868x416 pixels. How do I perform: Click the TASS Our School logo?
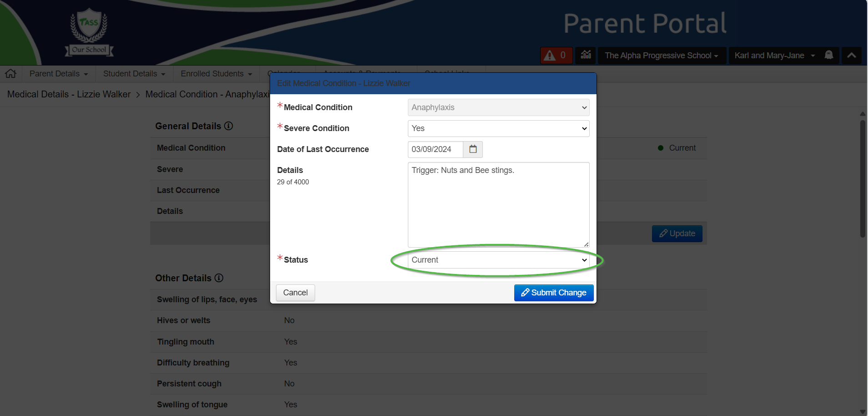(89, 32)
